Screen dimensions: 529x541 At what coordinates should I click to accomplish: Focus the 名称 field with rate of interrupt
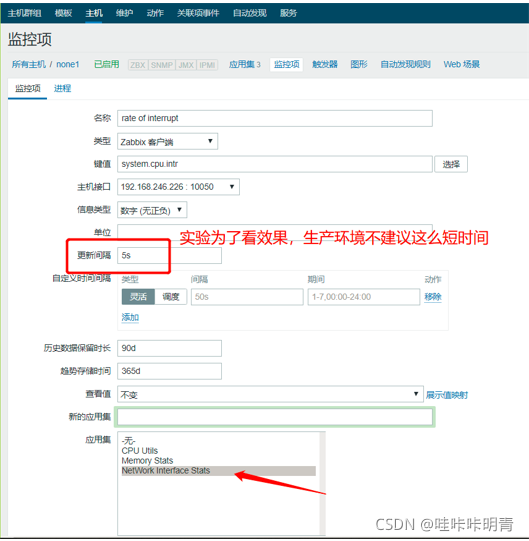[275, 118]
